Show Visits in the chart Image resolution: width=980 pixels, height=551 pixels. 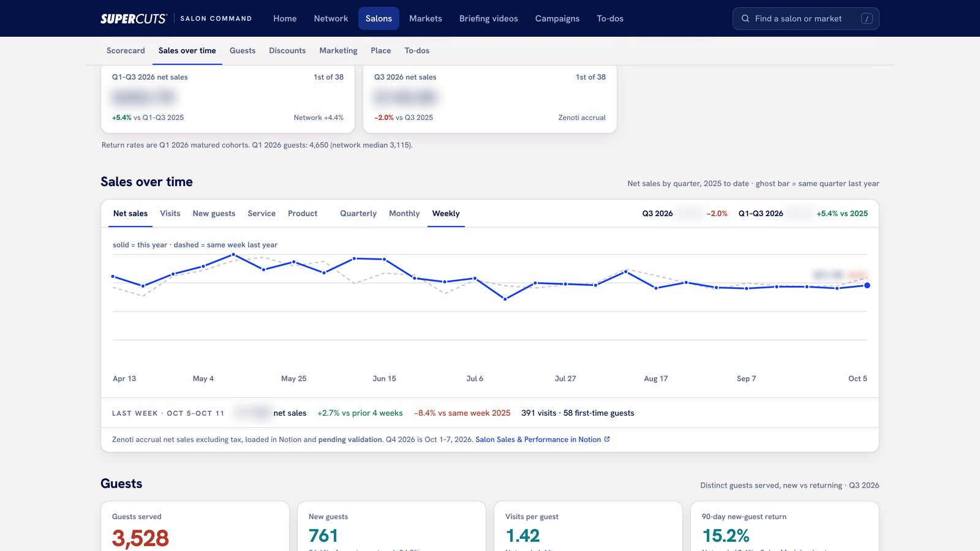(x=170, y=214)
